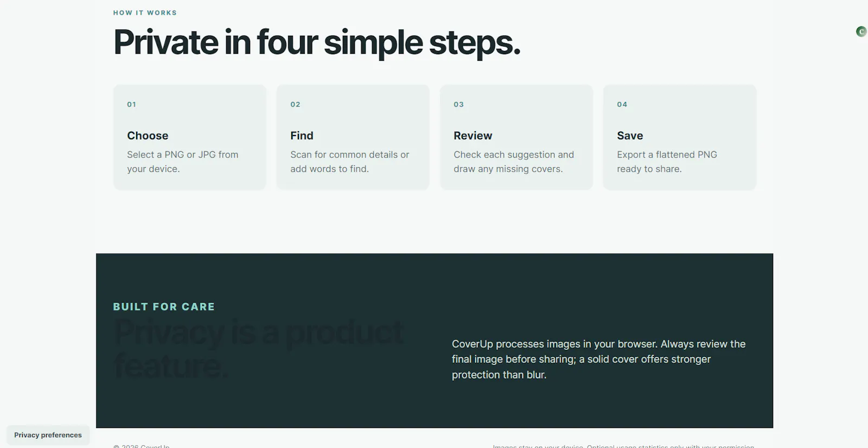
Task: Click the 'Private in four simple steps' heading
Action: tap(317, 42)
